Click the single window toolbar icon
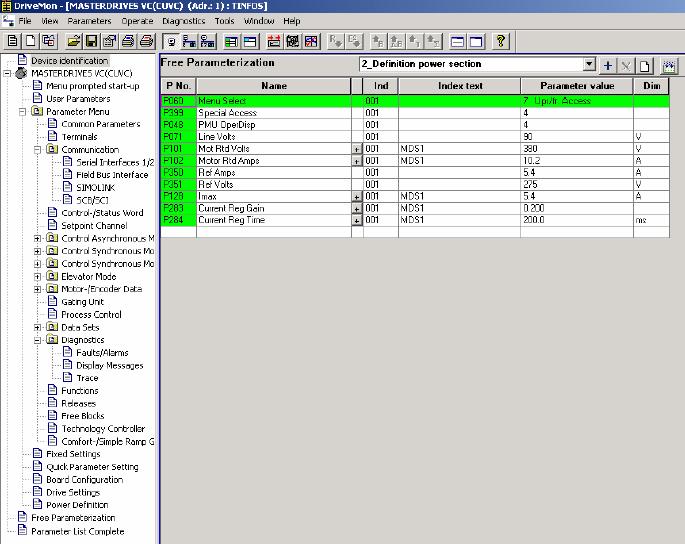The width and height of the screenshot is (685, 544). click(476, 42)
